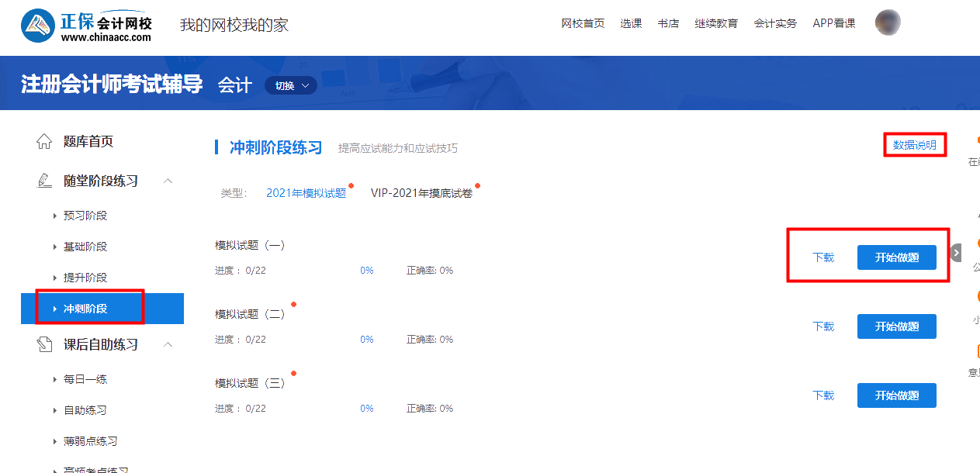The height and width of the screenshot is (473, 980).
Task: Expand the floating side panel arrow
Action: tap(956, 252)
